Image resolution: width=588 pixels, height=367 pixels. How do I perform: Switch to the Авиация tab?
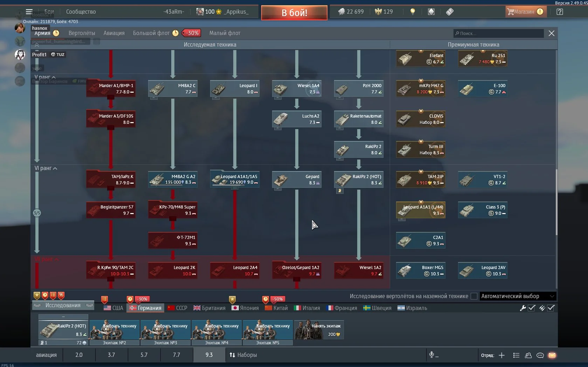114,33
